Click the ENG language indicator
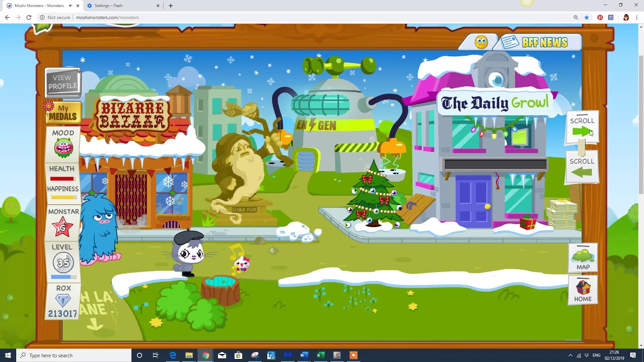The width and height of the screenshot is (644, 362). [x=597, y=355]
